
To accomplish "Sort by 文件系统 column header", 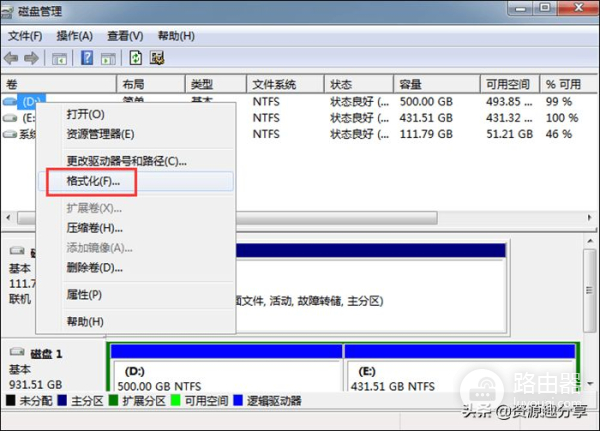I will coord(285,84).
